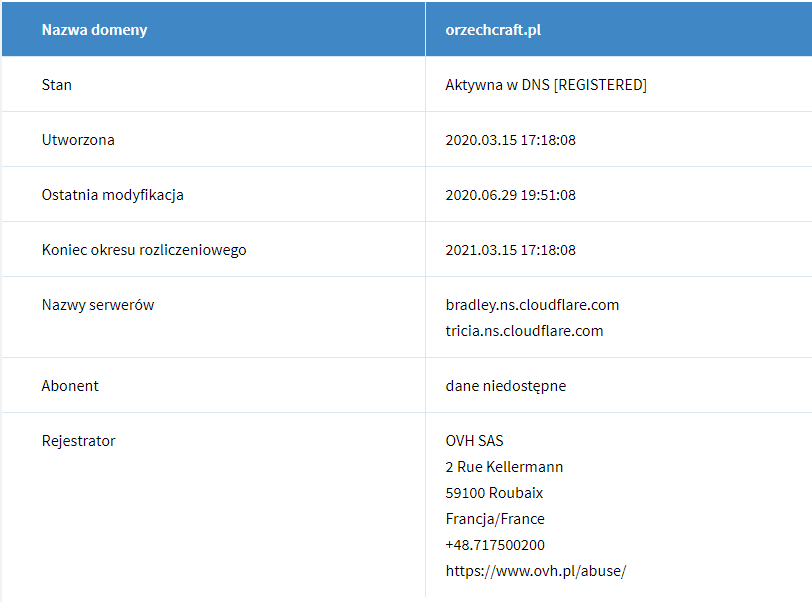Screen dimensions: 812x602
Task: Select the last modification date 2020.06.29 19:51:08
Action: [510, 195]
